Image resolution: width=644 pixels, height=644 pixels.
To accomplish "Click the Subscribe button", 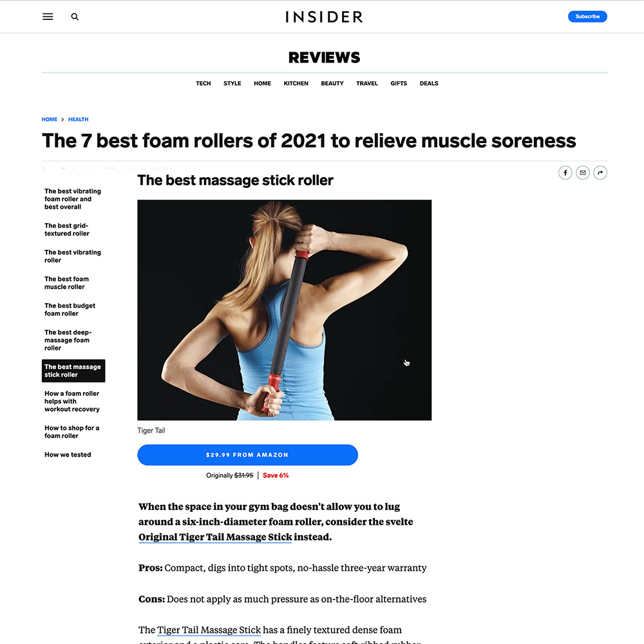I will coord(587,17).
